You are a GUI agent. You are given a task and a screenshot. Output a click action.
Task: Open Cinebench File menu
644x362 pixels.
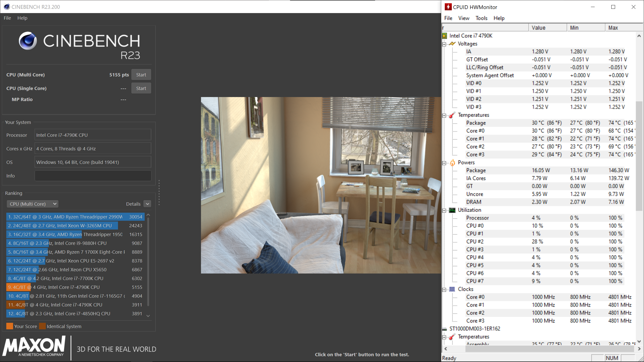coord(7,18)
